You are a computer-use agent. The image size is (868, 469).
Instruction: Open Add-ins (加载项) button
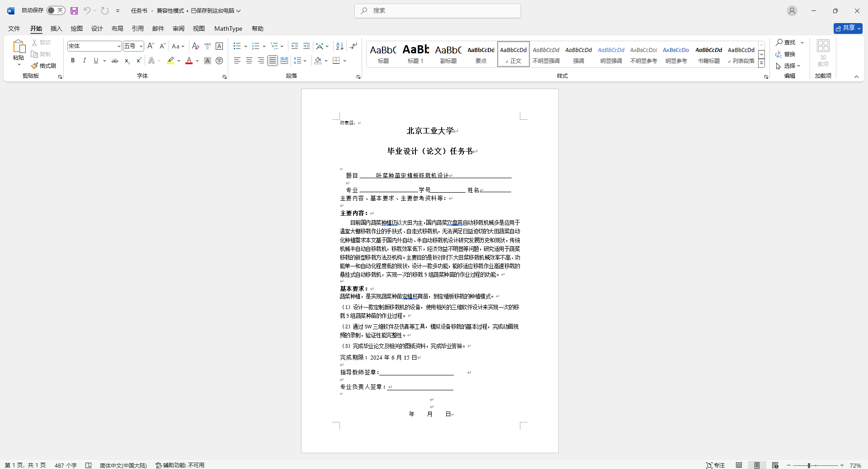[823, 53]
